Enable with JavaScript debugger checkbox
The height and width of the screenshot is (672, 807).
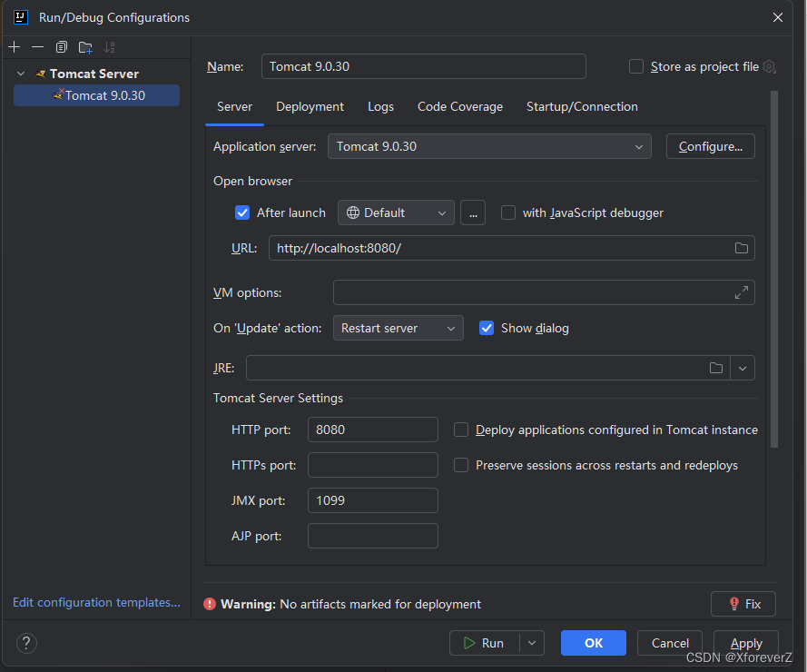(x=508, y=212)
